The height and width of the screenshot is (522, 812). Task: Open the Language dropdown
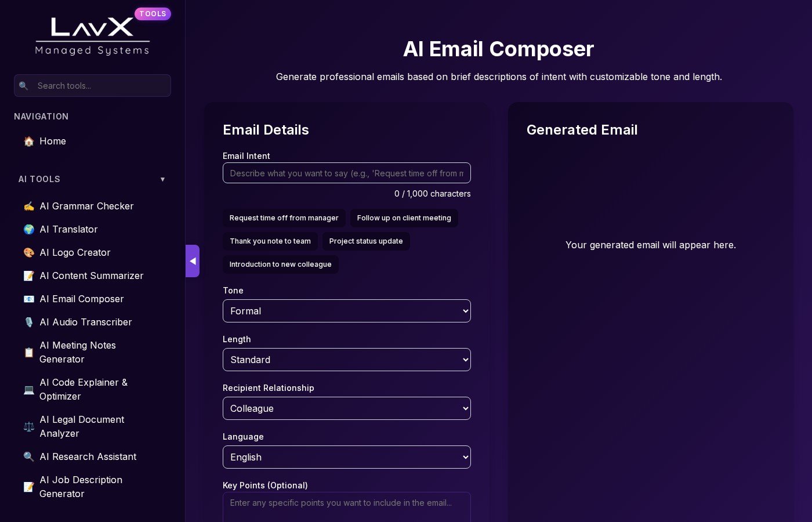pyautogui.click(x=346, y=457)
